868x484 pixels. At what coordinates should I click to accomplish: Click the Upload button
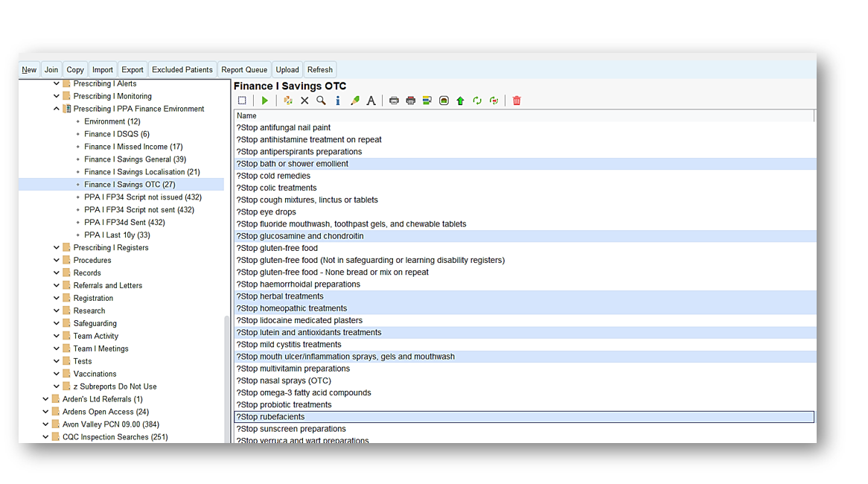click(287, 70)
